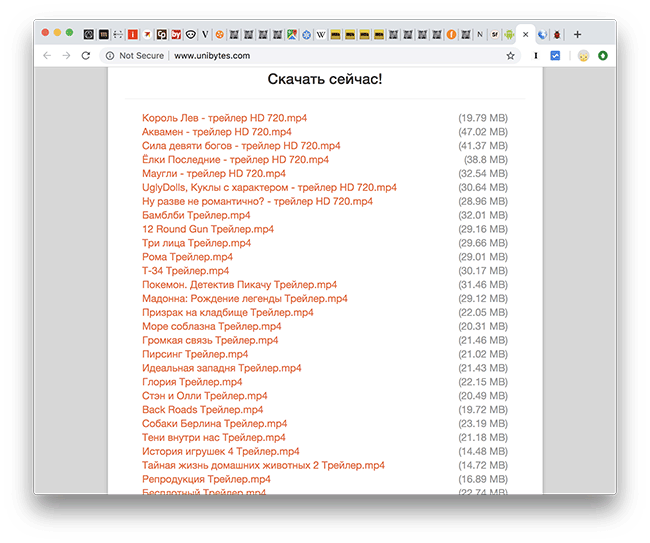Switch to the blue globe tab

coord(542,34)
